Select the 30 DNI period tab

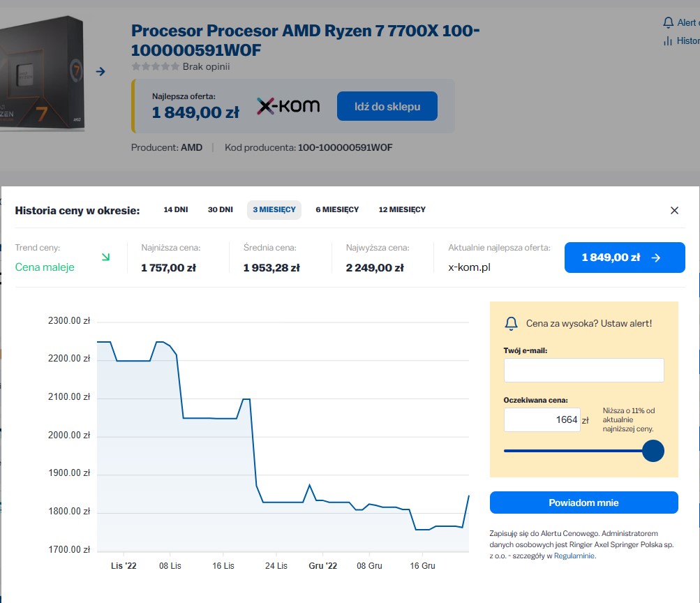221,210
